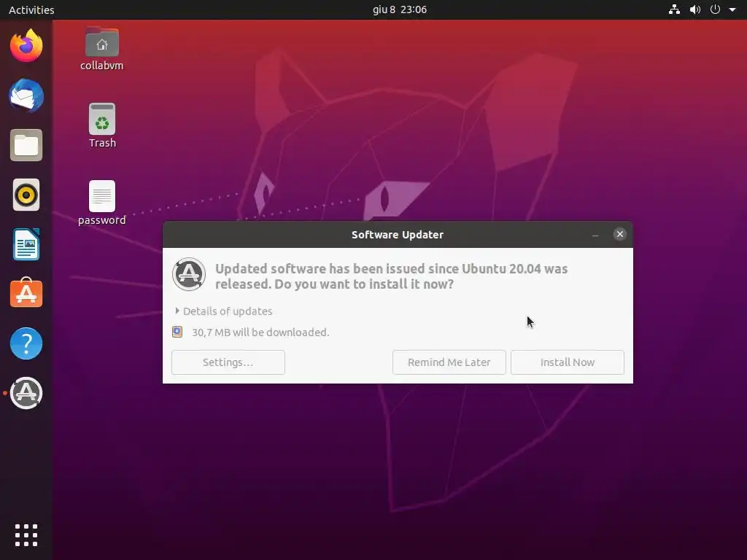Open Ubuntu Software store dock icon
747x560 pixels.
point(26,293)
